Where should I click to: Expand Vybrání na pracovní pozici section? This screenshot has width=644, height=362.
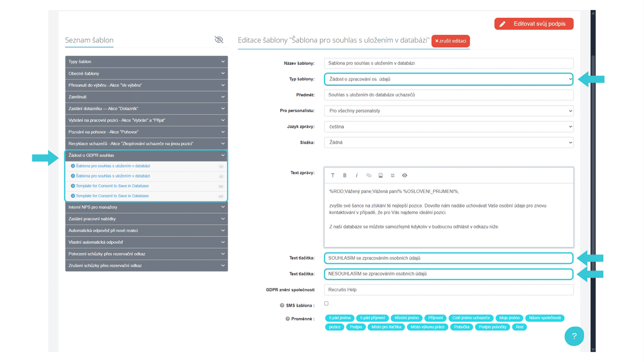[147, 120]
